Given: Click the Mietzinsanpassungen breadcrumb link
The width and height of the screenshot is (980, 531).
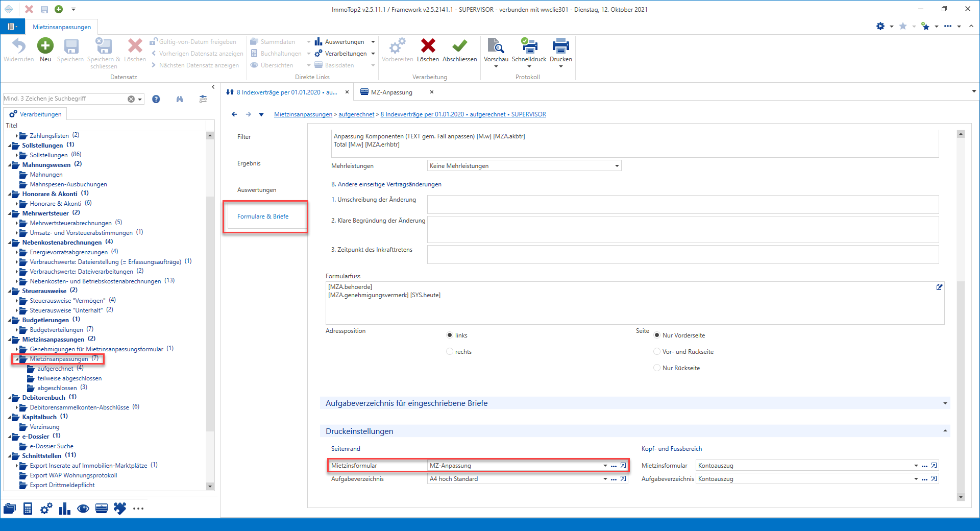Looking at the screenshot, I should point(303,114).
